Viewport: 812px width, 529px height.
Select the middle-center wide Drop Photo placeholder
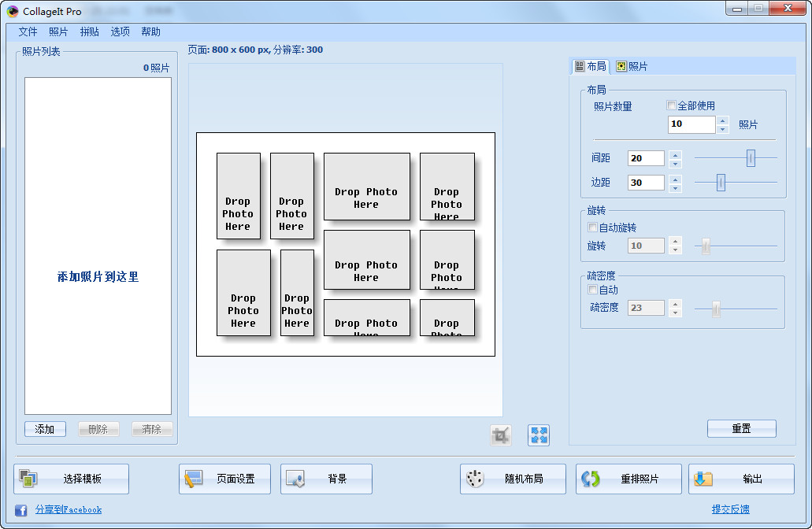click(367, 260)
